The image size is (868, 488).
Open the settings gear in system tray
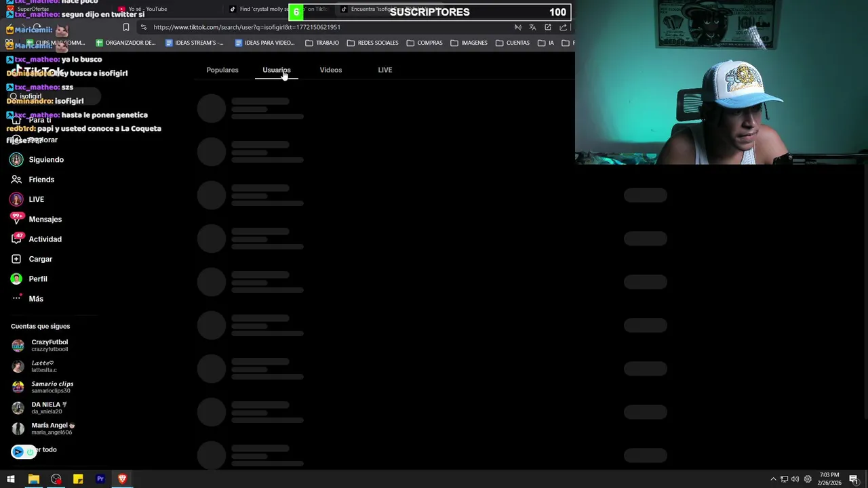pyautogui.click(x=808, y=479)
